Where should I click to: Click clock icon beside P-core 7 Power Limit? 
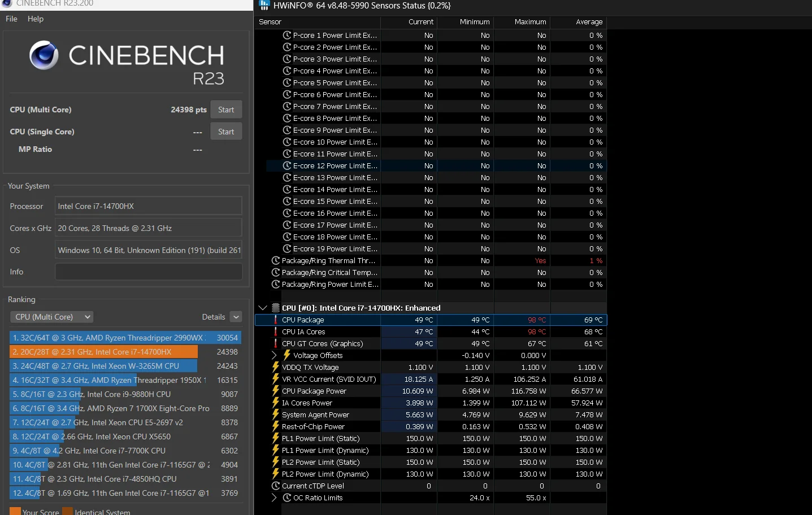click(287, 106)
